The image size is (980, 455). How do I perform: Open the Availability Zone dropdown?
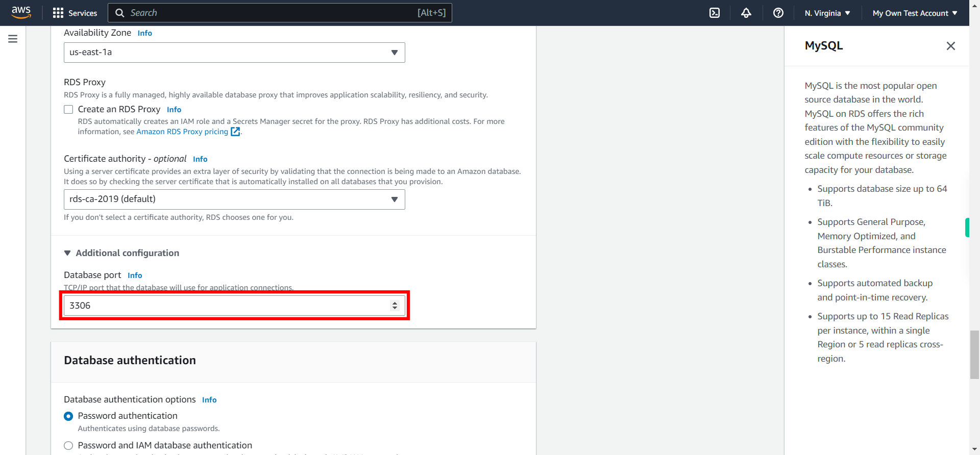pyautogui.click(x=234, y=53)
